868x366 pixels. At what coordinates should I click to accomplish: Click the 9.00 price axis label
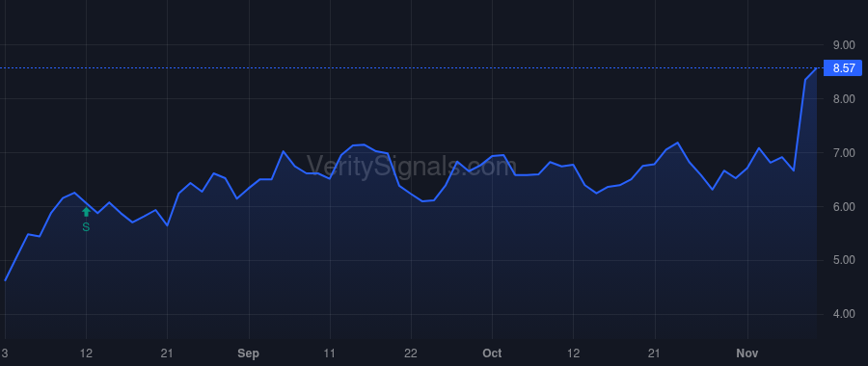tap(844, 44)
